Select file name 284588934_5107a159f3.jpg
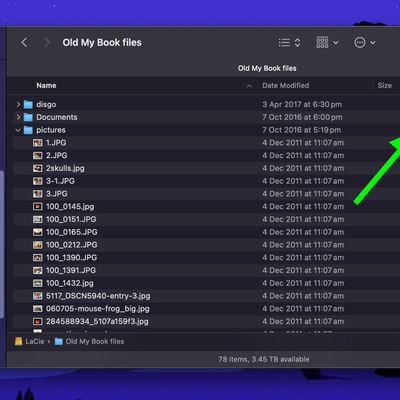Screen dimensions: 400x400 [97, 321]
